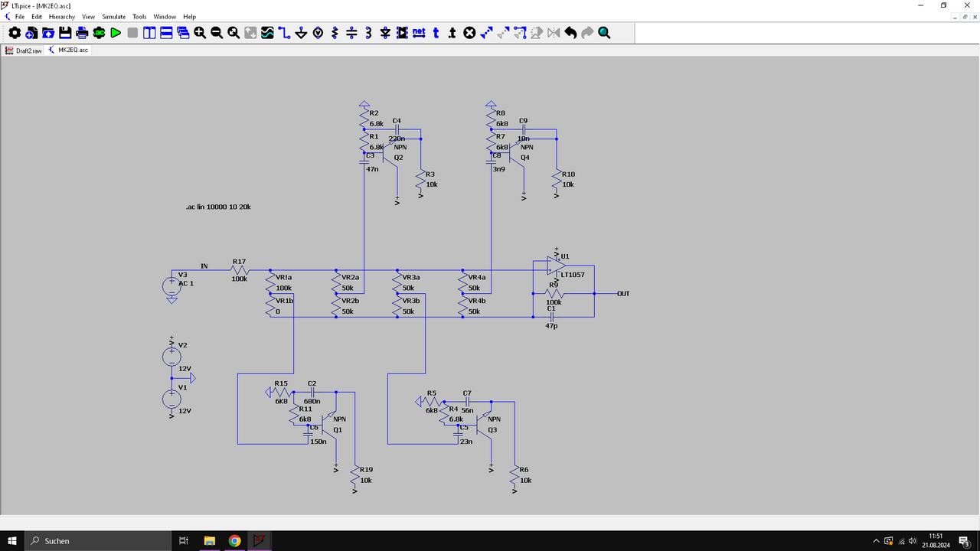Select the V3 AC 1 source
The image size is (980, 551).
172,285
